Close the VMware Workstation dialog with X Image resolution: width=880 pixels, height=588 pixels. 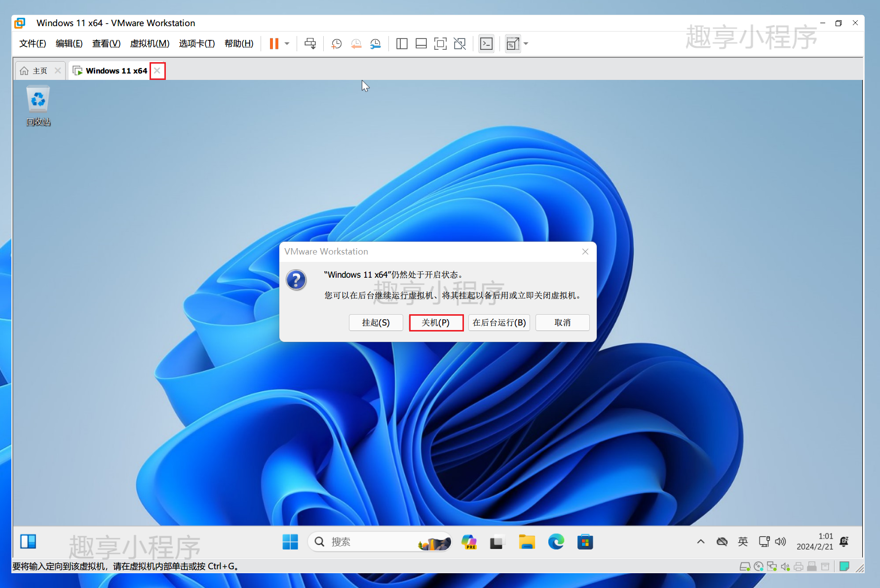[x=585, y=252]
